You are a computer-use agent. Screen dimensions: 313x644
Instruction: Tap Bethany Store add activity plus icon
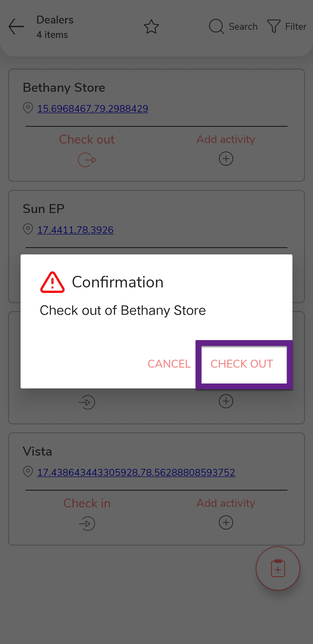226,159
